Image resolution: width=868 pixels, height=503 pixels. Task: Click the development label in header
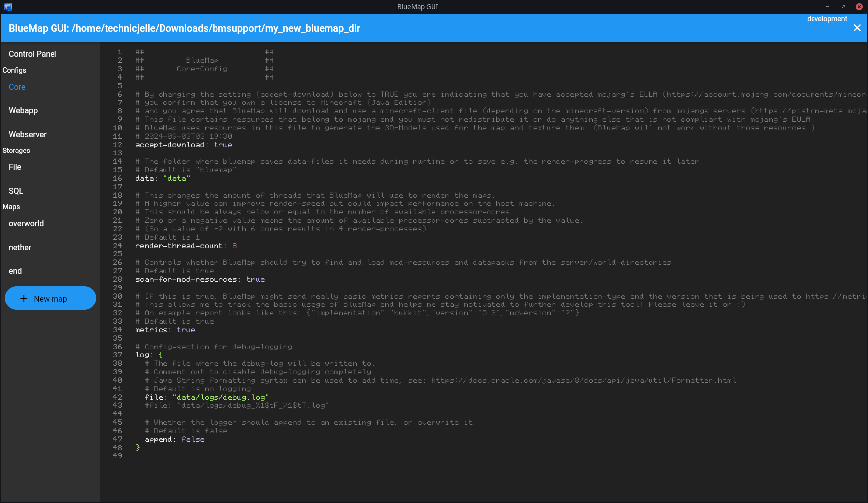(x=827, y=19)
